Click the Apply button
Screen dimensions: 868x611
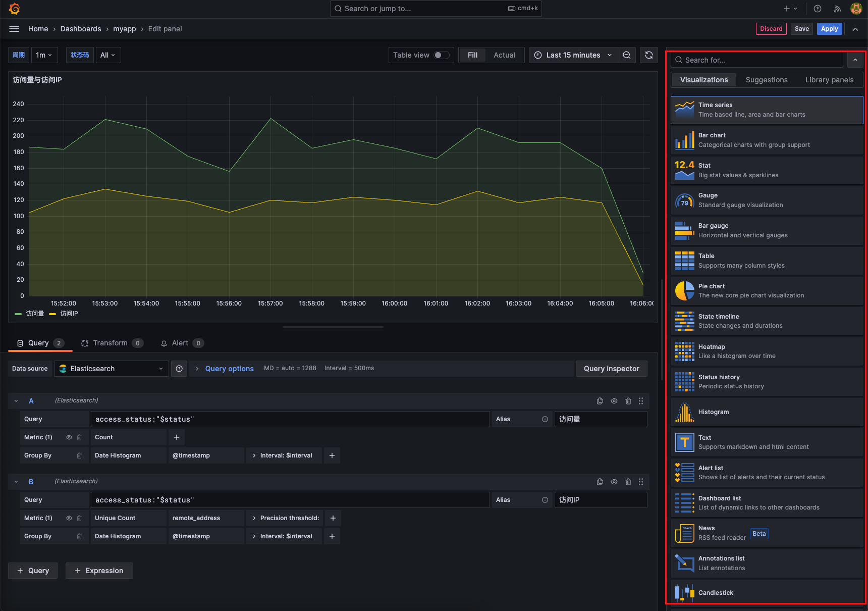click(829, 29)
